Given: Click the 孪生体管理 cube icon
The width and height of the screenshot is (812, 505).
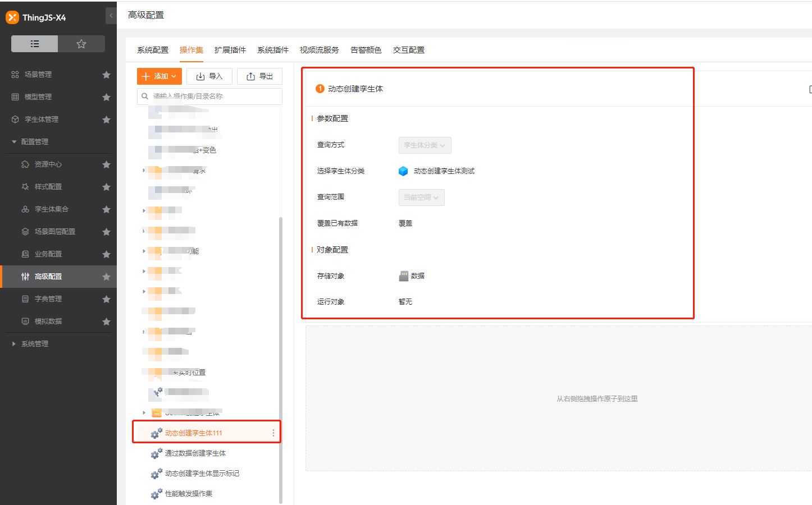Looking at the screenshot, I should (15, 120).
